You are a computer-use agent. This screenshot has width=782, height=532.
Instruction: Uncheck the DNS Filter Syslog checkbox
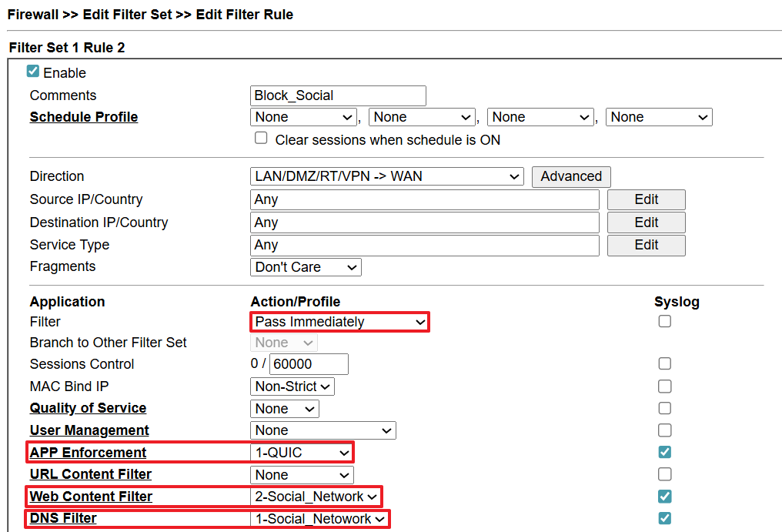(x=664, y=518)
